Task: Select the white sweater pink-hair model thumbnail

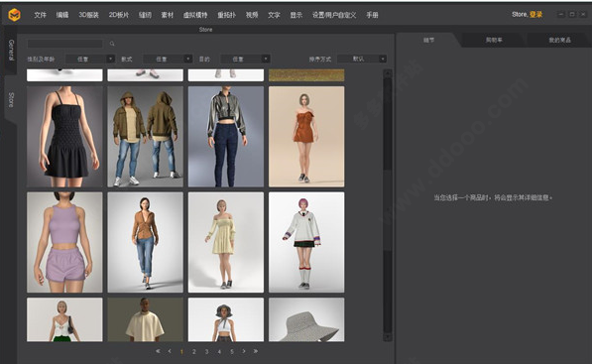Action: click(306, 242)
